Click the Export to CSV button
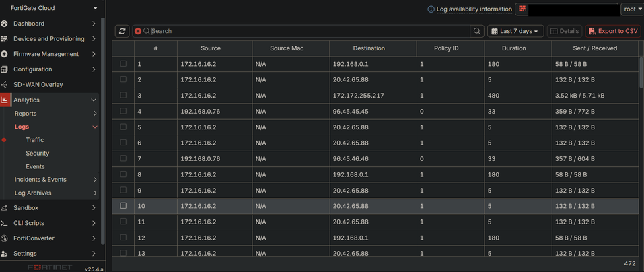The width and height of the screenshot is (644, 272). click(x=613, y=31)
